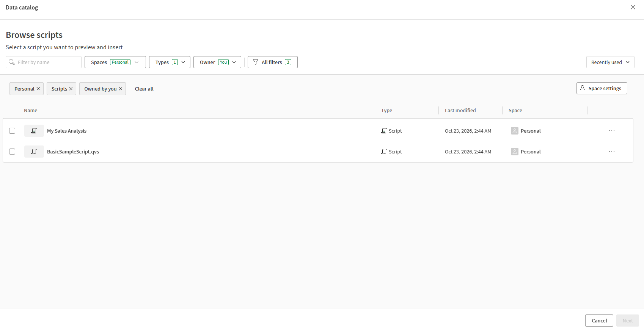Click the Personal space of BasicSampleScript.qvs

pyautogui.click(x=526, y=152)
